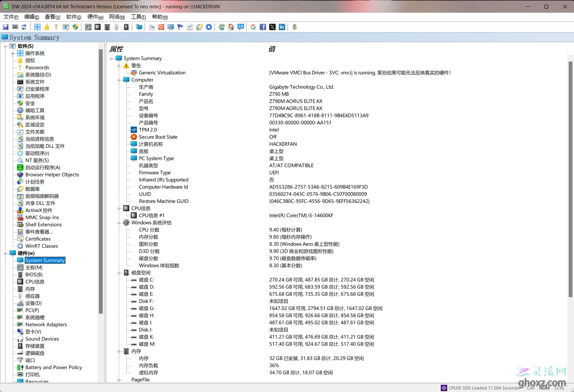Click the CPU信息 #1 row

click(x=337, y=216)
